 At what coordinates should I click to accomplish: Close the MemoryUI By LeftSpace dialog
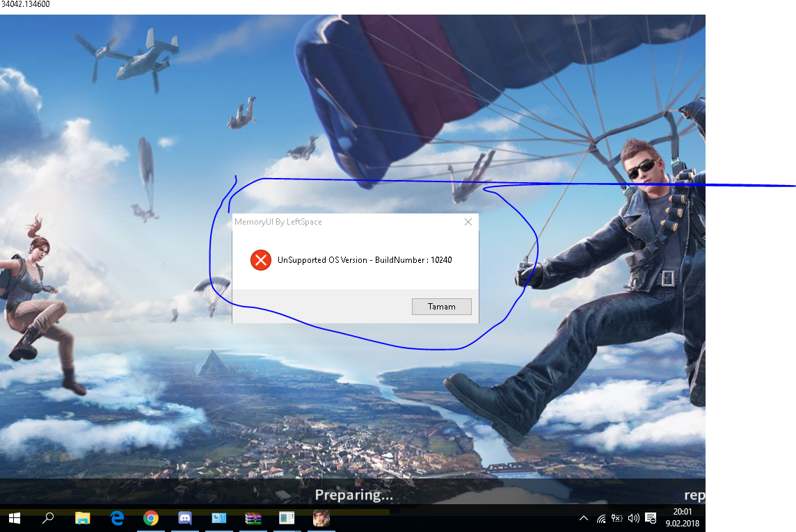[468, 222]
